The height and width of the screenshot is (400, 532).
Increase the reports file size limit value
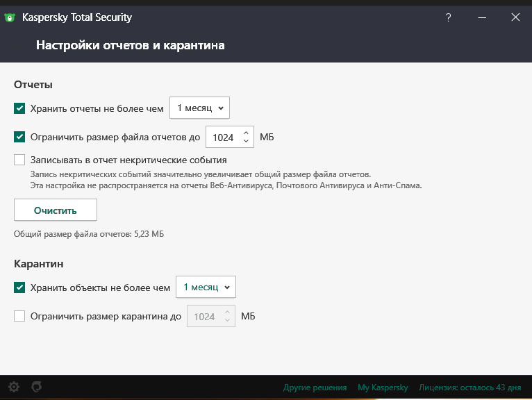[246, 133]
